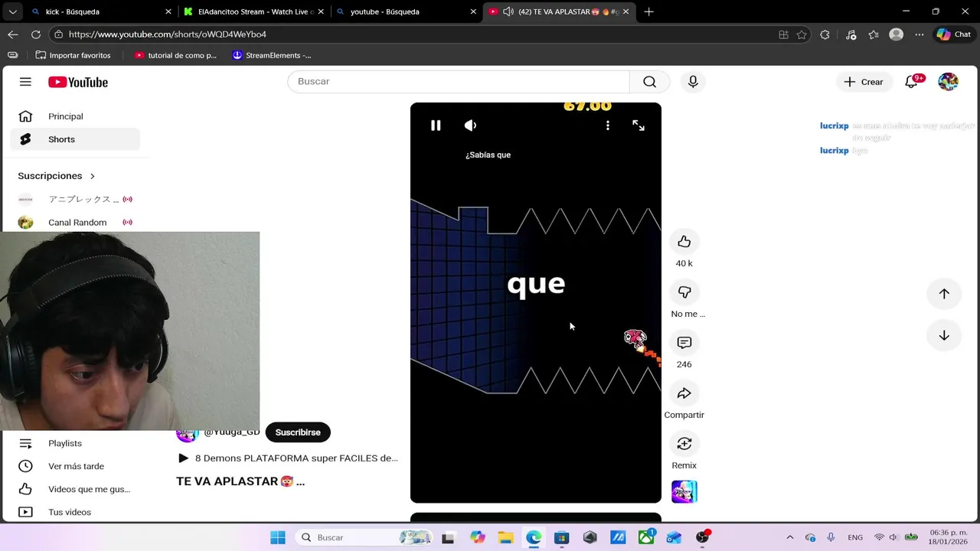Open the YouTube hamburger guide menu
The width and height of the screenshot is (980, 551).
click(x=25, y=82)
